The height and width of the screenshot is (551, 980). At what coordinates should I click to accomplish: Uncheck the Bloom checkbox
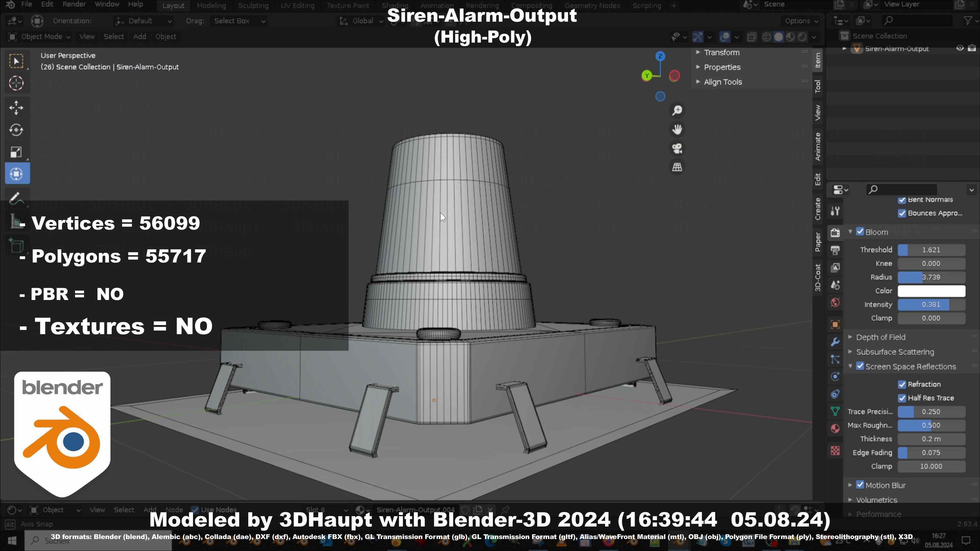point(860,232)
